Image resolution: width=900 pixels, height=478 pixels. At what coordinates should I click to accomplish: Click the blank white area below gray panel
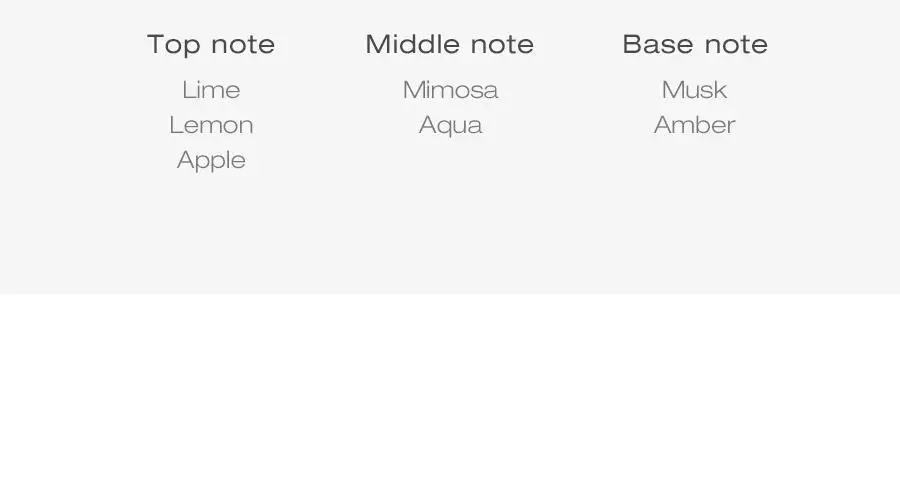(x=450, y=386)
